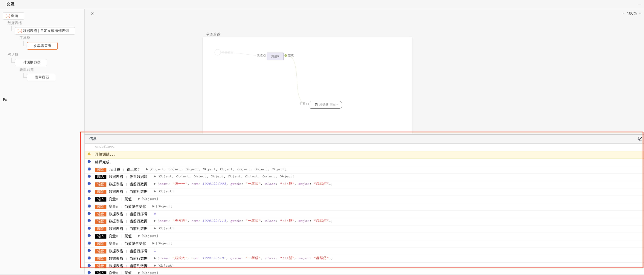Click the 读取 input port
Viewport: 644px width, 275px height.
coord(264,55)
